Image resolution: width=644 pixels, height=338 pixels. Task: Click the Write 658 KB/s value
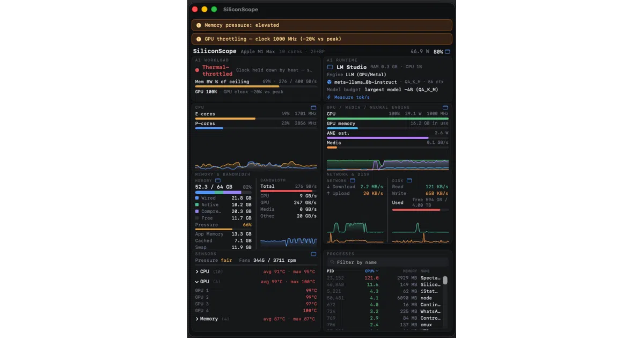pos(437,193)
